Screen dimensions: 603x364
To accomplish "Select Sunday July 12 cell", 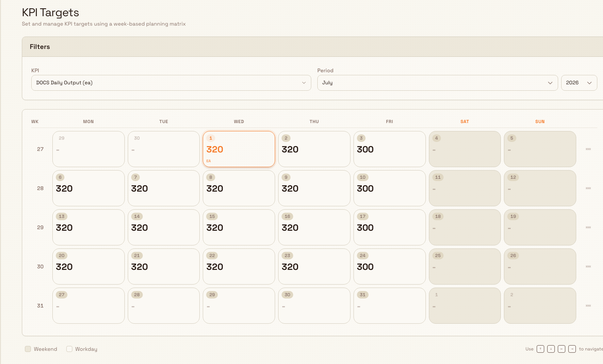I will [x=540, y=188].
